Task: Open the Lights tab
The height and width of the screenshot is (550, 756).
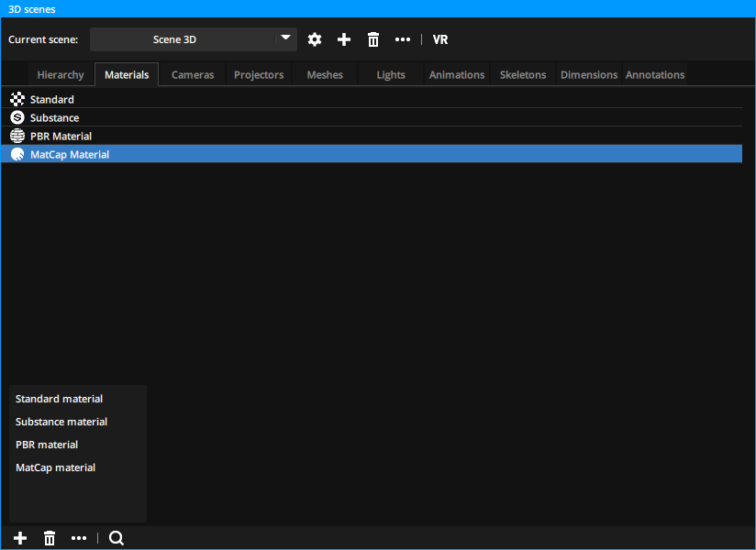Action: [391, 74]
